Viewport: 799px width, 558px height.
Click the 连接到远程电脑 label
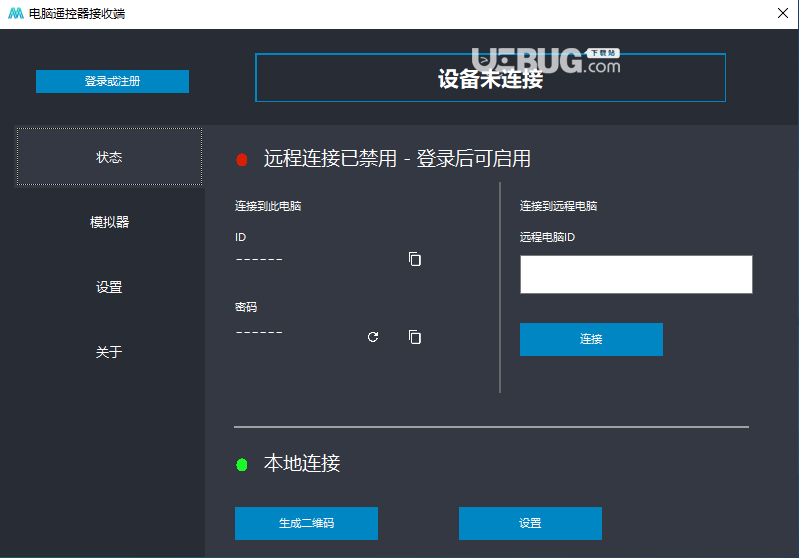[x=558, y=206]
